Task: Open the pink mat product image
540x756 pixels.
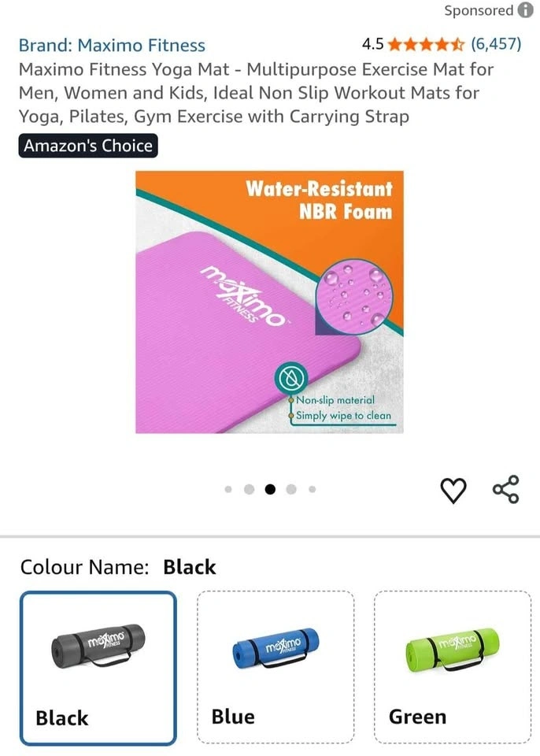Action: click(x=269, y=302)
